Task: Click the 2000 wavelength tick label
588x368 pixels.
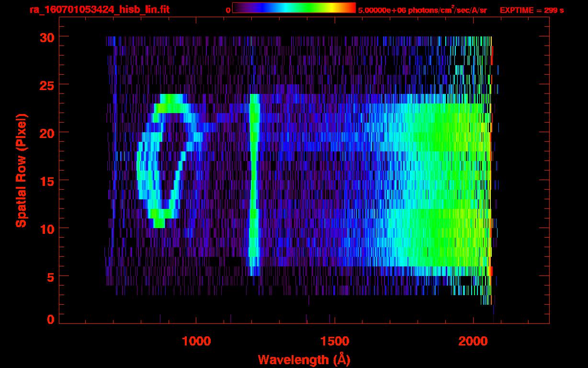Action: click(x=473, y=341)
